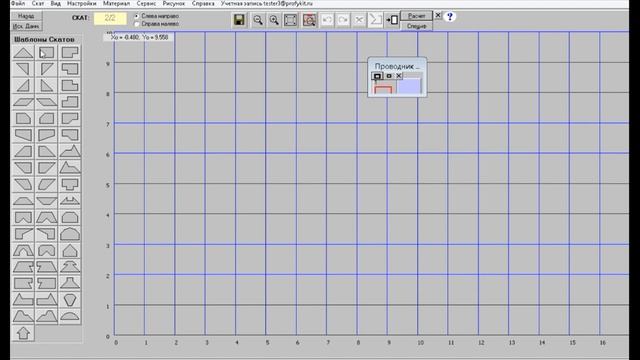Select the half-ellipse dome template
The height and width of the screenshot is (360, 640).
[x=70, y=316]
